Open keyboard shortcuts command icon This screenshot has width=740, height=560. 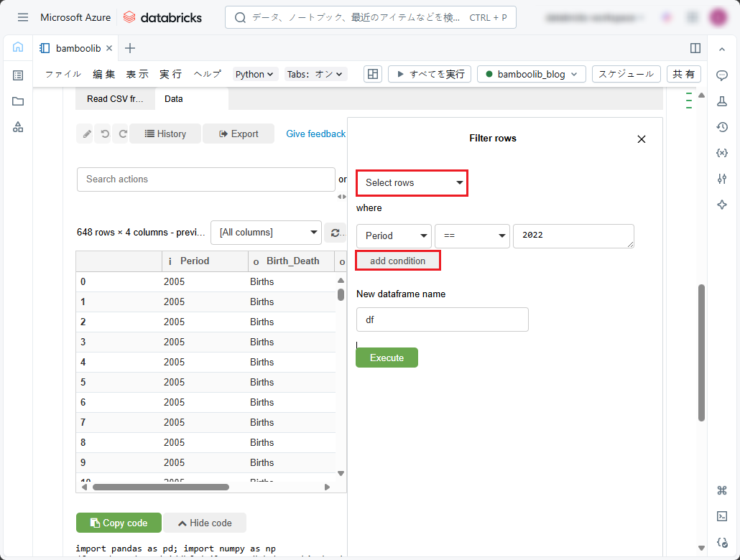[722, 490]
